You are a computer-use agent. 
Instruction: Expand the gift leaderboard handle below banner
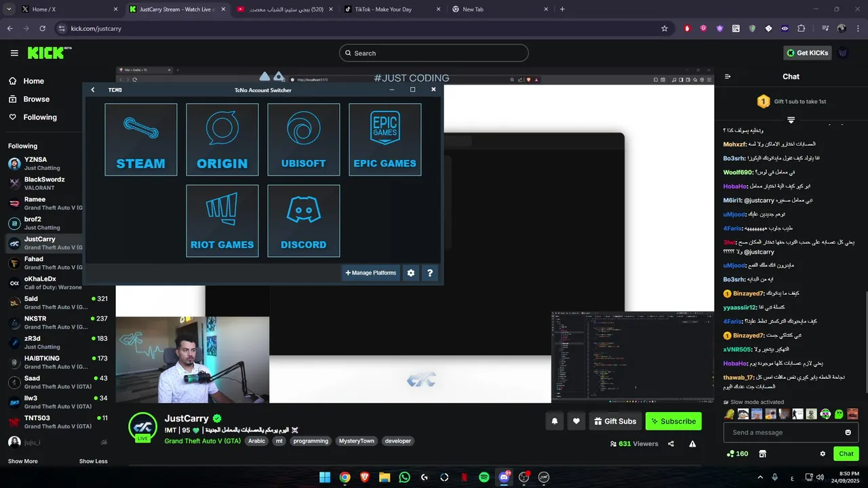pos(791,120)
